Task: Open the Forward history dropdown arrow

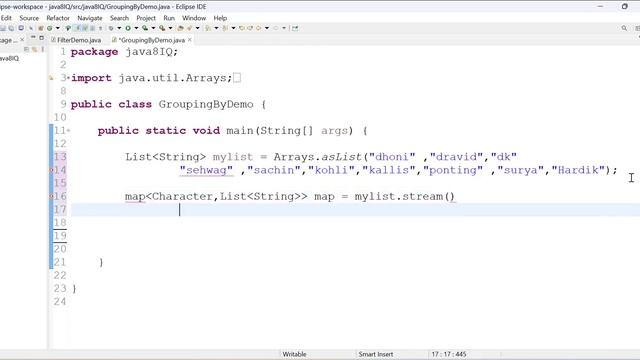Action: (284, 28)
